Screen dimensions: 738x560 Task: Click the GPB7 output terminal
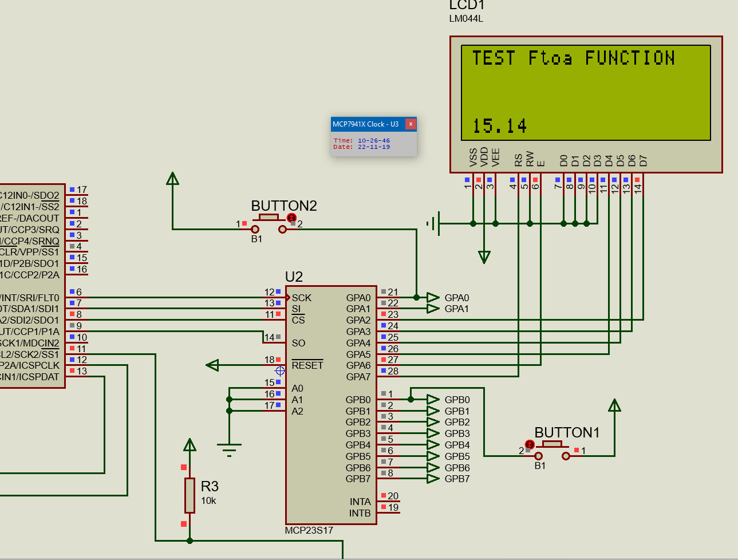433,479
